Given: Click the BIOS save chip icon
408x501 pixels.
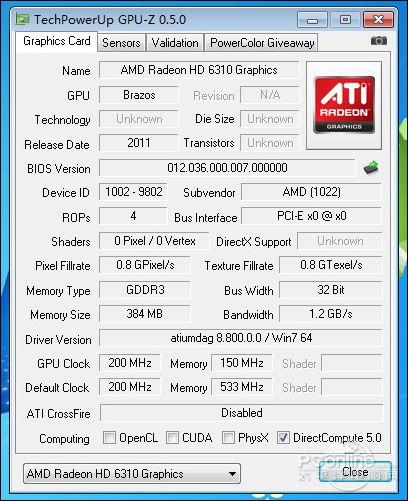Looking at the screenshot, I should 371,167.
